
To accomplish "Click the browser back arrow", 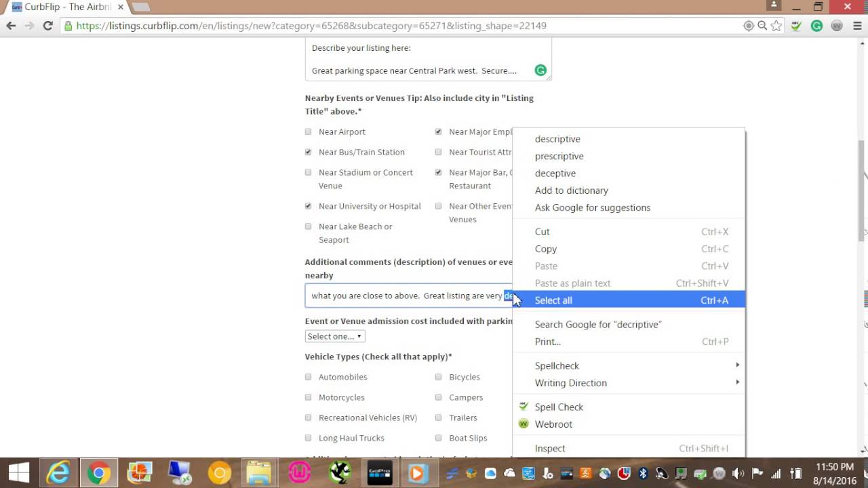I will (11, 26).
